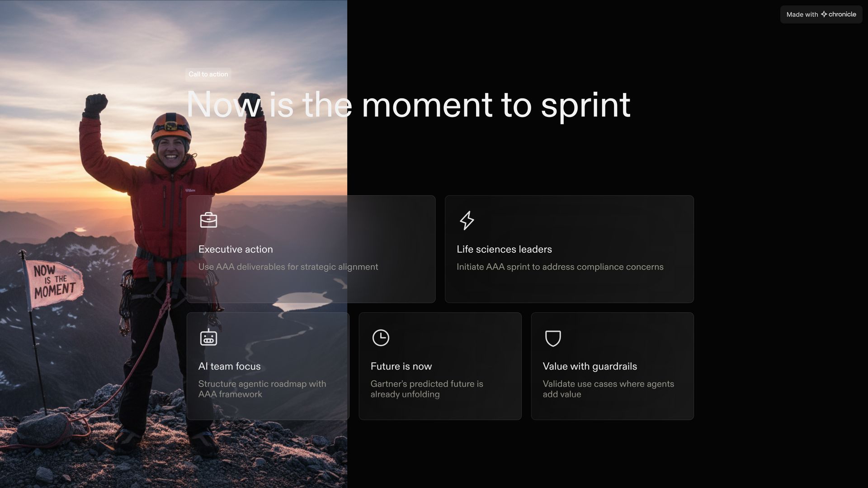
Task: Select the Call to action tag
Action: [208, 74]
